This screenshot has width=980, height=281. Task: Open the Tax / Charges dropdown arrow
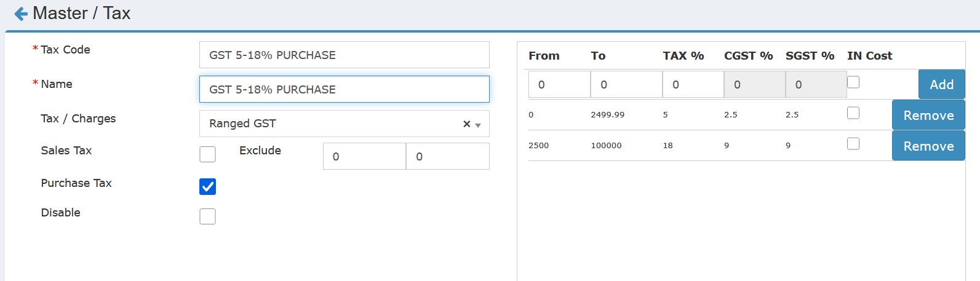[x=478, y=125]
